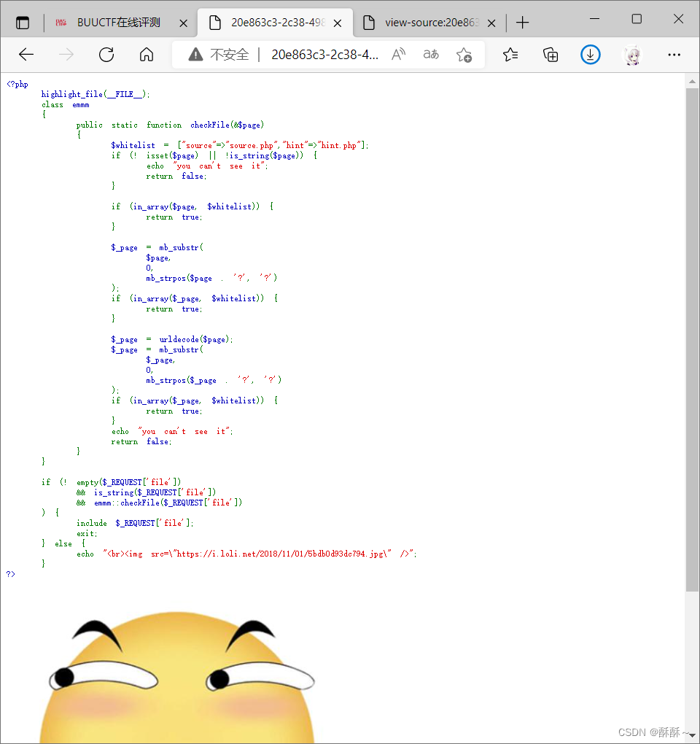
Task: Open the translate page icon
Action: (431, 55)
